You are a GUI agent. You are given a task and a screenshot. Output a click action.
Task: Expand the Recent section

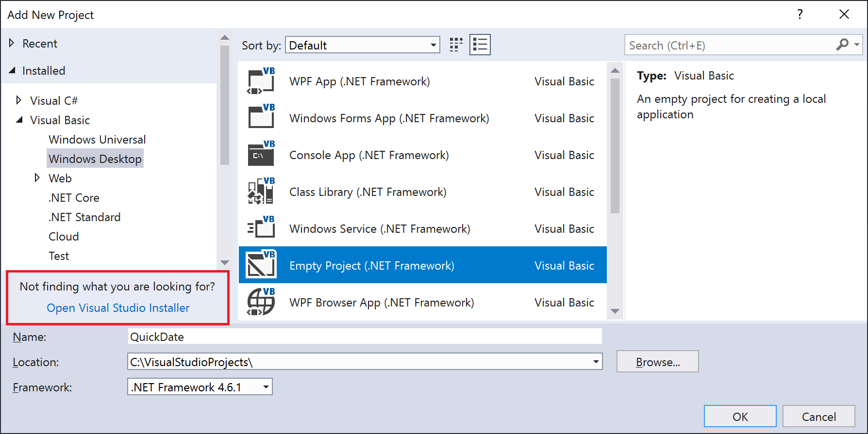click(12, 43)
